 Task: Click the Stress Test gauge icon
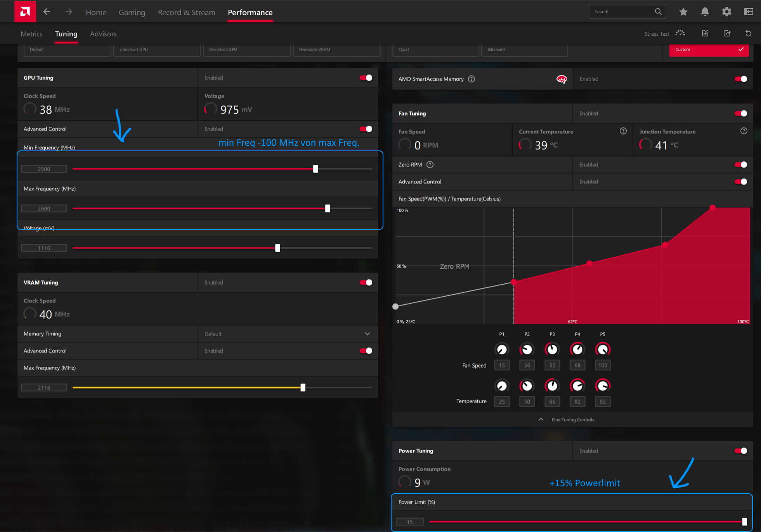(x=680, y=33)
